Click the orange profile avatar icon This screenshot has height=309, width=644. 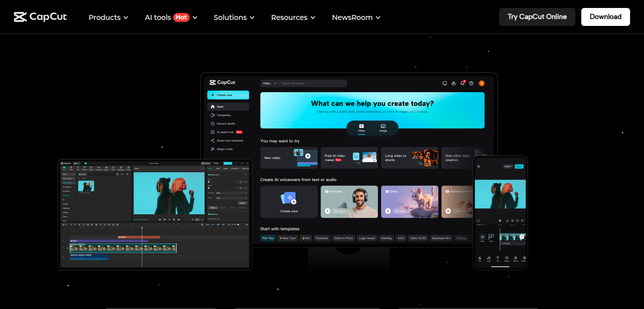tap(481, 83)
